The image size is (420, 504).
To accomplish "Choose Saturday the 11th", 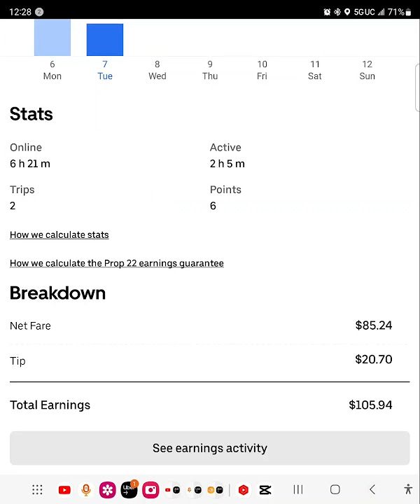I will pos(315,70).
